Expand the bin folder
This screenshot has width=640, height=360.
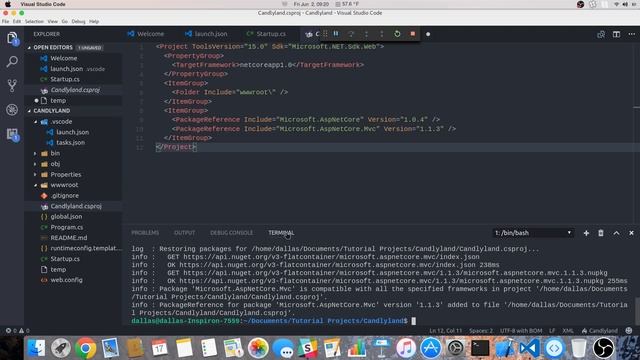tap(36, 153)
